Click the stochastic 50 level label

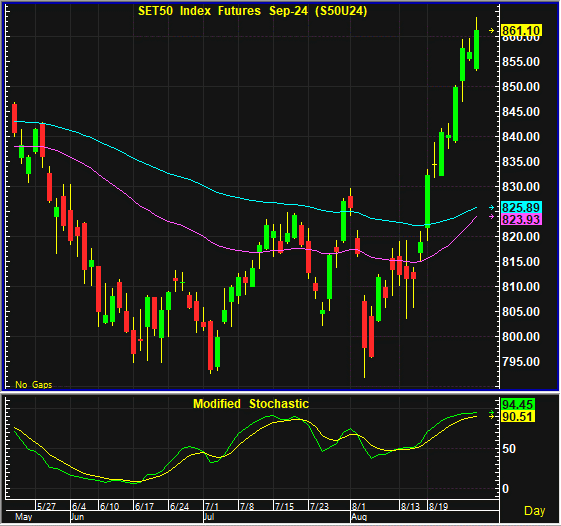pos(509,449)
